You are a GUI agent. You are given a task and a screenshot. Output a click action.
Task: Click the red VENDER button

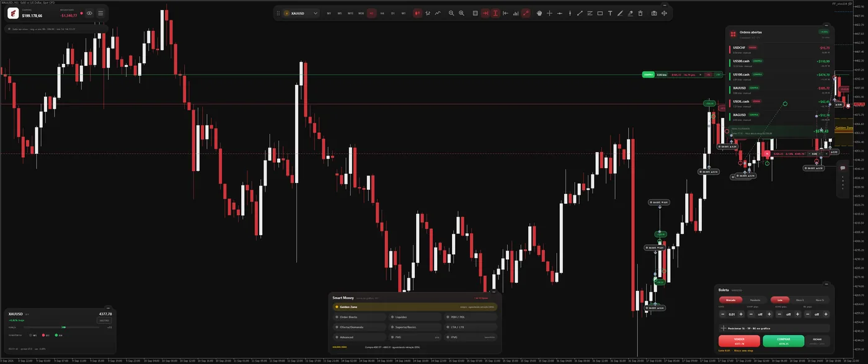739,341
